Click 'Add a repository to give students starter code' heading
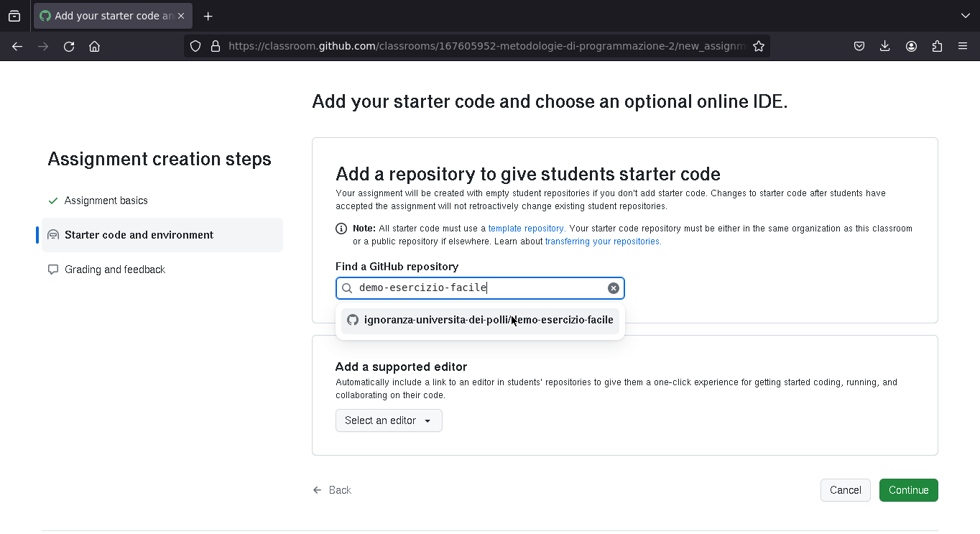The height and width of the screenshot is (534, 980). click(528, 174)
